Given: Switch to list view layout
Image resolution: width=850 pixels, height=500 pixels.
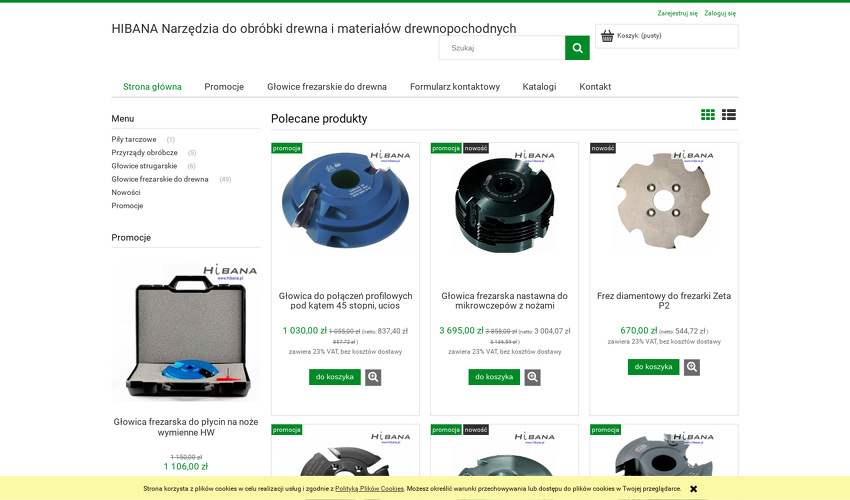Looking at the screenshot, I should [729, 114].
